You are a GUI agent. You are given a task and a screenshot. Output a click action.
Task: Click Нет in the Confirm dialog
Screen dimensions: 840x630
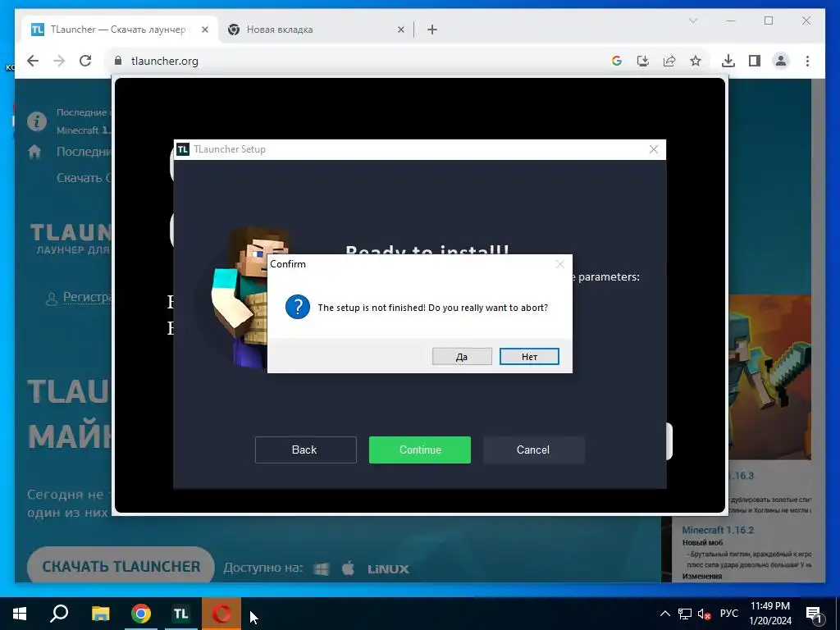[x=529, y=356]
